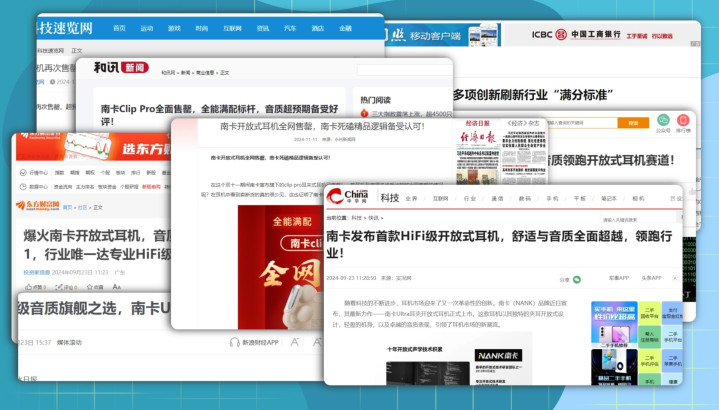Click the 评论 comment icon on Eastmoney article
The image size is (719, 410).
pos(59,287)
